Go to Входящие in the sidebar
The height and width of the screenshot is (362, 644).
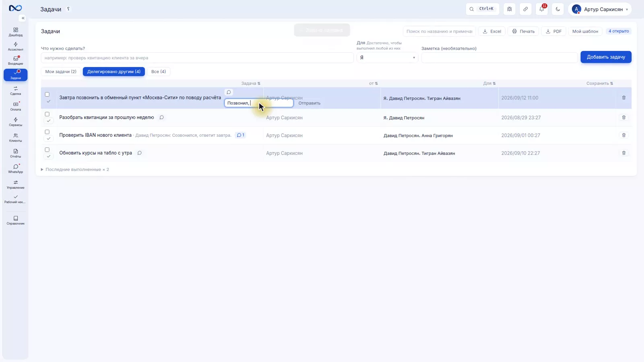pyautogui.click(x=15, y=61)
